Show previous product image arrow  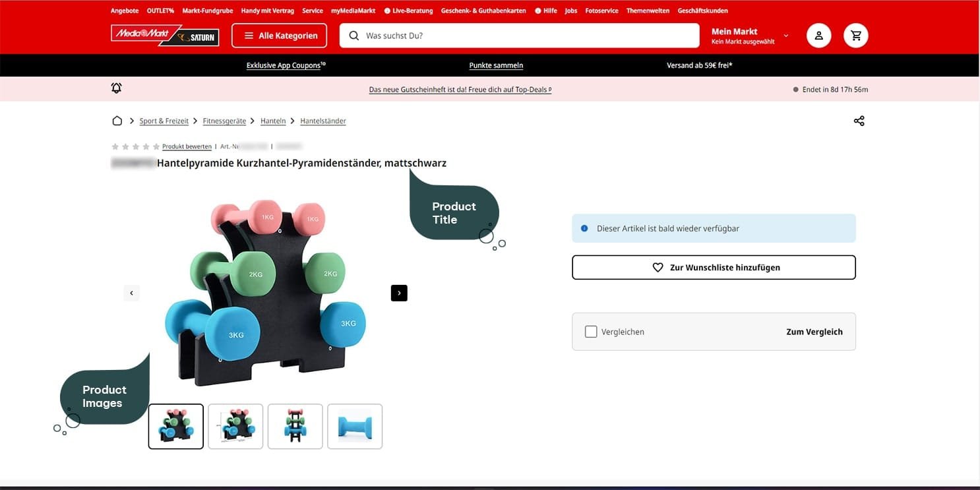coord(131,293)
